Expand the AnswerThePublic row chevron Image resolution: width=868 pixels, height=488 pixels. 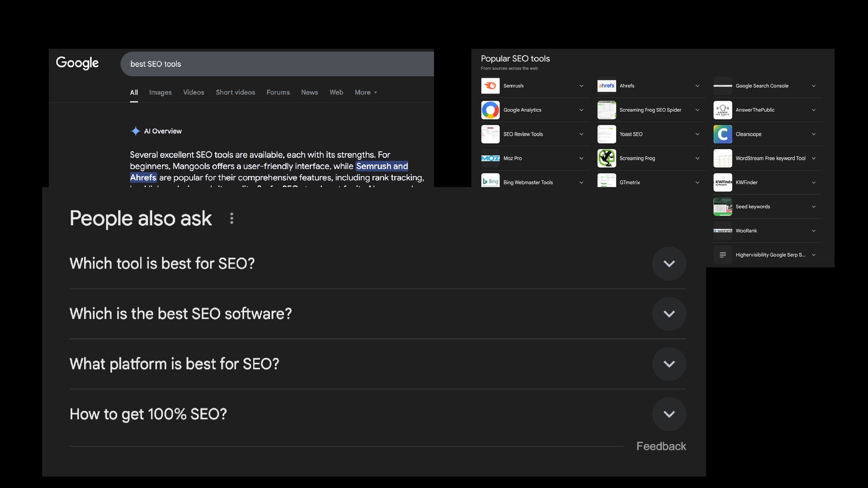[813, 110]
